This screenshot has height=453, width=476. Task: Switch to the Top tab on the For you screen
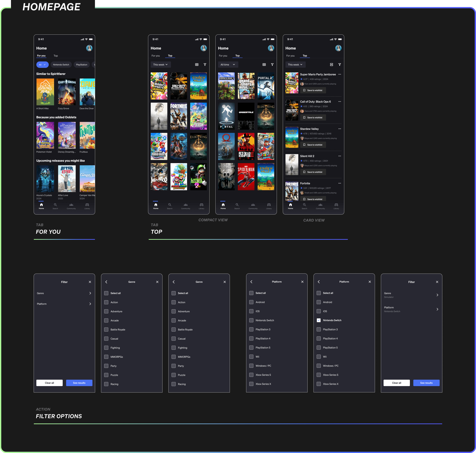(56, 56)
